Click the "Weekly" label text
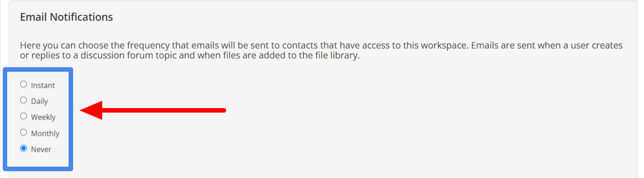 coord(43,117)
